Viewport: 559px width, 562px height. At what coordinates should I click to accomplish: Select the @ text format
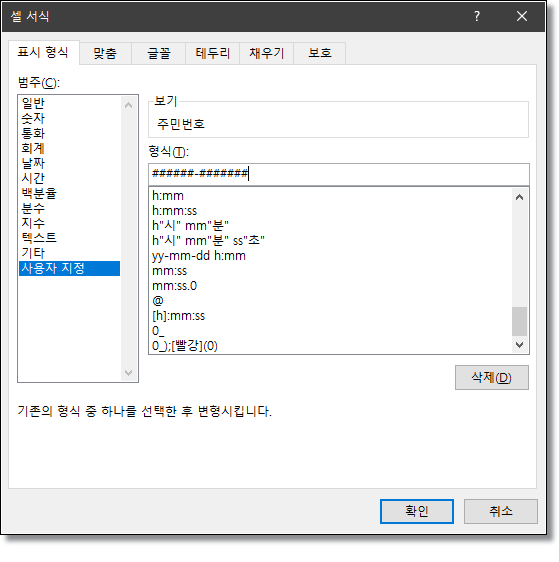[x=331, y=301]
